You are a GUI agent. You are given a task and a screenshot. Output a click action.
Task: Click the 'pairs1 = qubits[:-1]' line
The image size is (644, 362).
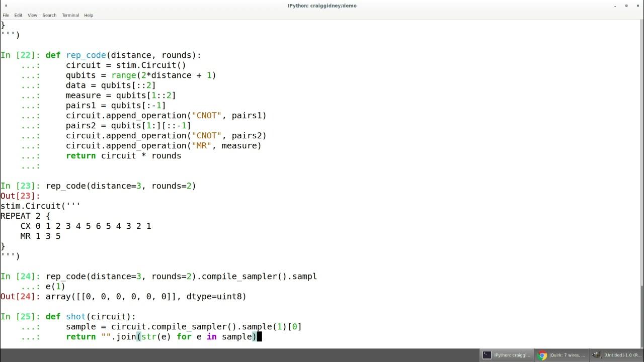pyautogui.click(x=116, y=106)
